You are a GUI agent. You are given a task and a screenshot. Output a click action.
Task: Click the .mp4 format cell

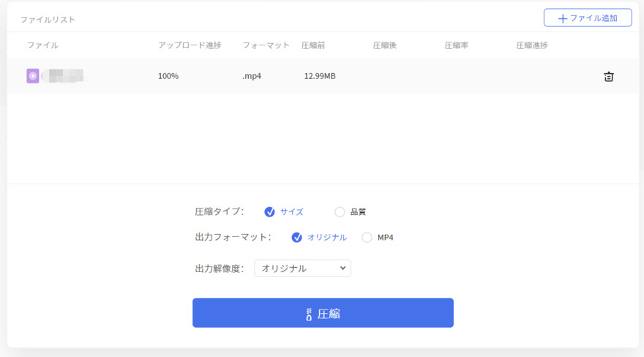pyautogui.click(x=252, y=76)
